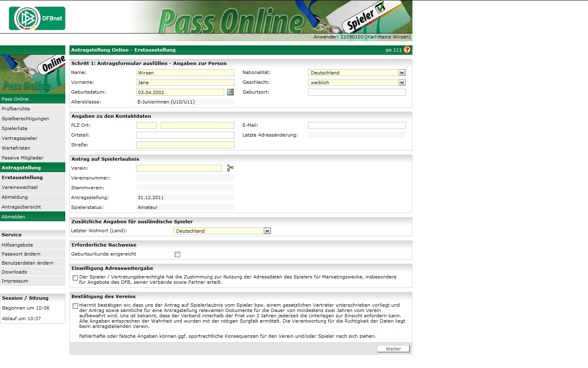Click the 'Ablauf um 10:37' session text
This screenshot has height=368, width=588.
click(x=21, y=319)
